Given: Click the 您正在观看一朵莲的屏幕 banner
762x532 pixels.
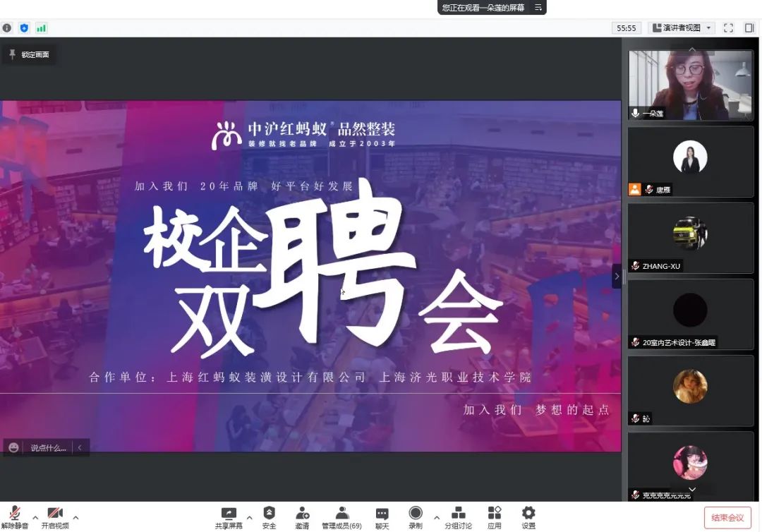Looking at the screenshot, I should (x=483, y=7).
